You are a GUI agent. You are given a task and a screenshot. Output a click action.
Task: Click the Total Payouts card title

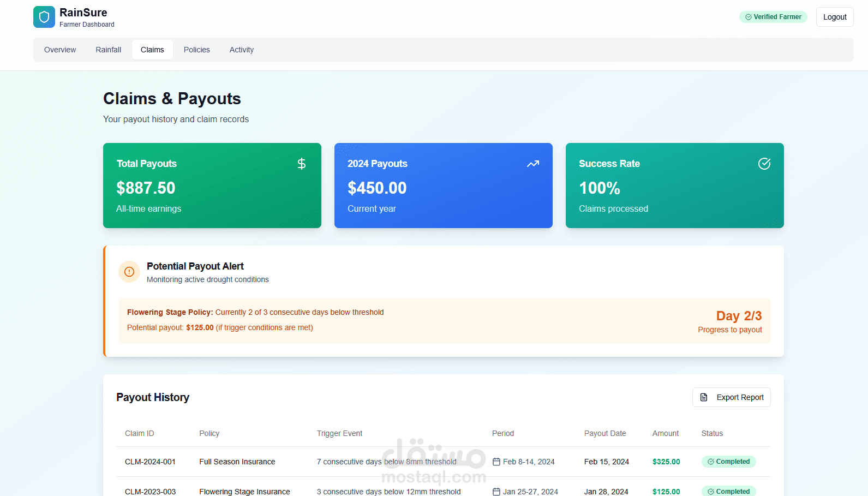tap(147, 164)
